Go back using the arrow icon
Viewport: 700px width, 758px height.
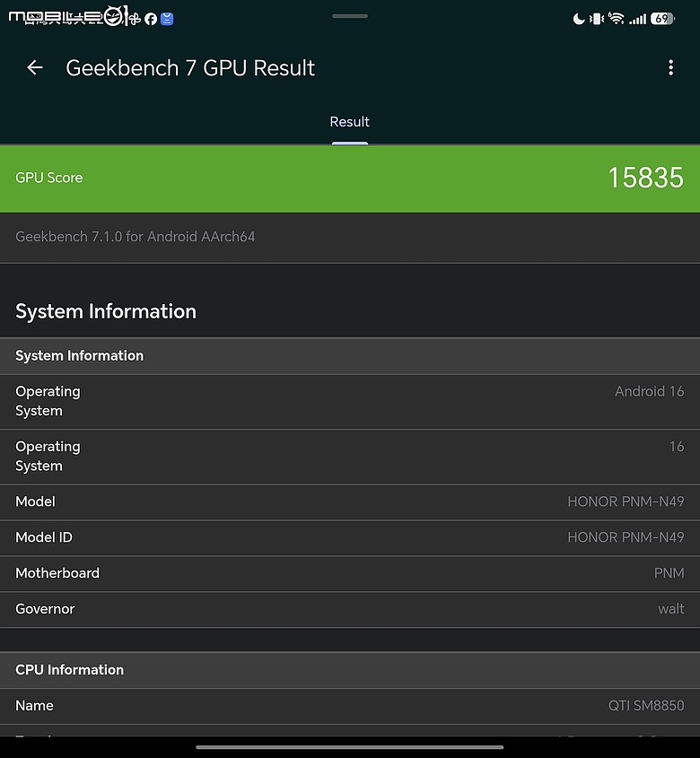click(x=35, y=67)
